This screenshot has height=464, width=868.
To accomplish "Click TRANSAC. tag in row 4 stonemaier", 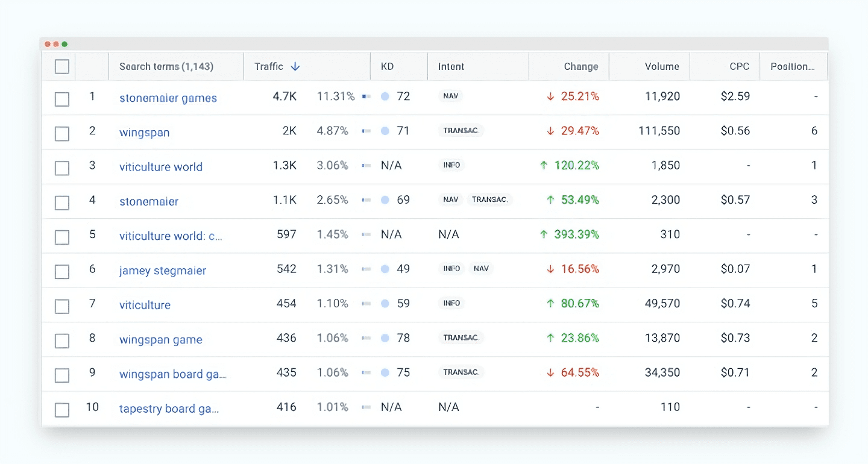I will [489, 199].
